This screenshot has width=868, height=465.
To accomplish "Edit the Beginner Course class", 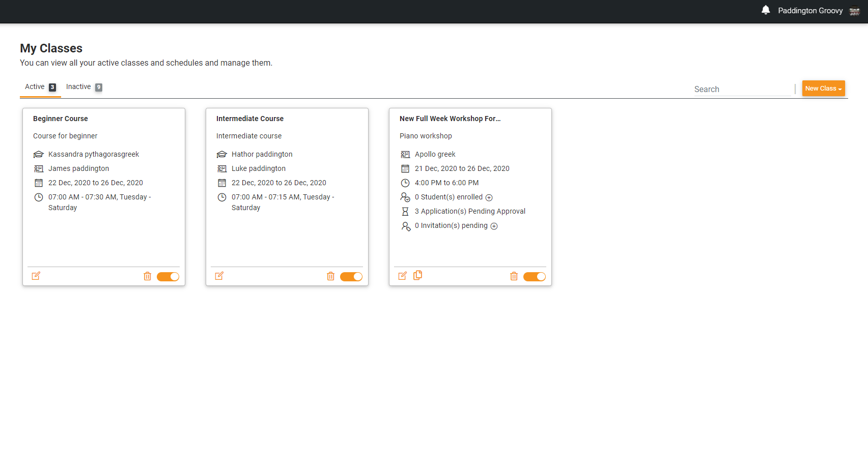I will [x=36, y=276].
